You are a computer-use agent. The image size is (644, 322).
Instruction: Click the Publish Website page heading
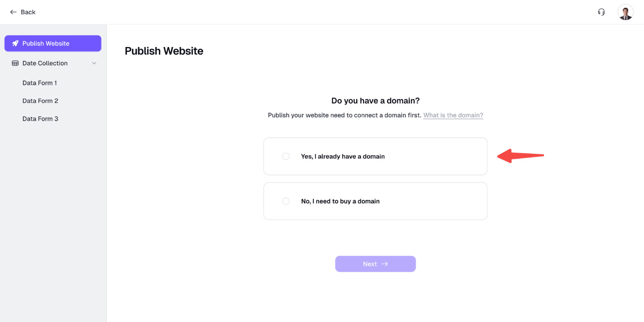164,51
